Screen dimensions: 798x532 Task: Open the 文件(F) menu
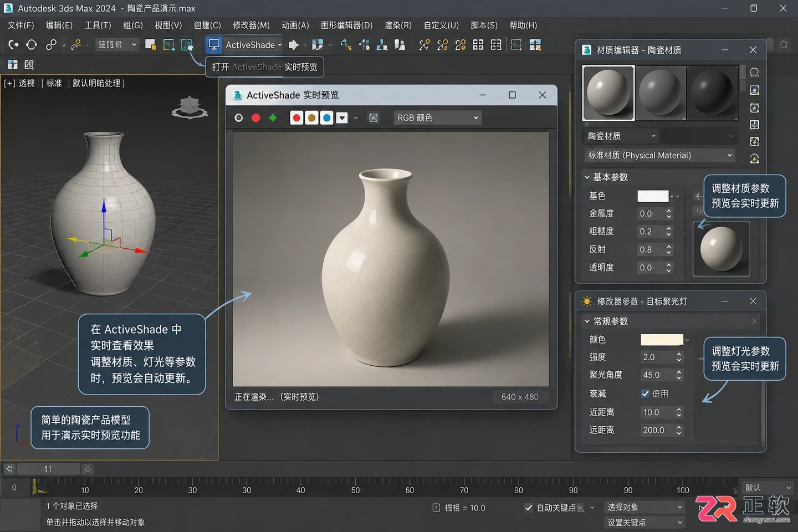click(x=21, y=25)
